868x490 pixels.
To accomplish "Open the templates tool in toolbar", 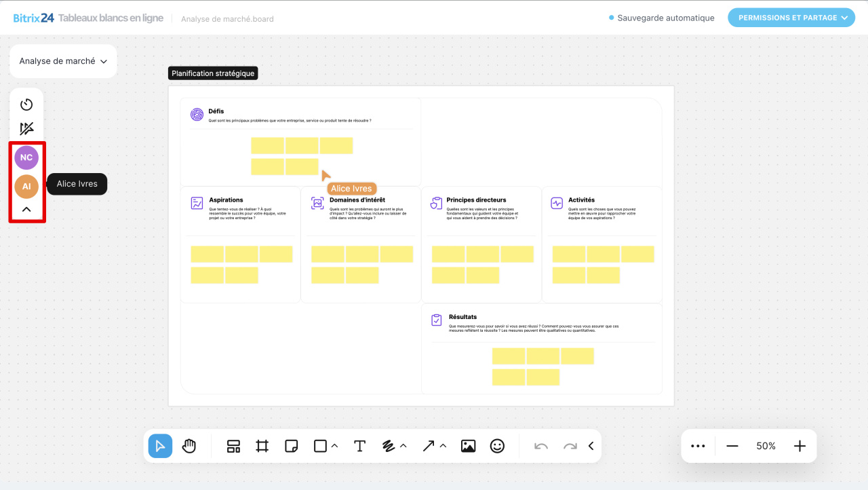I will click(x=233, y=446).
